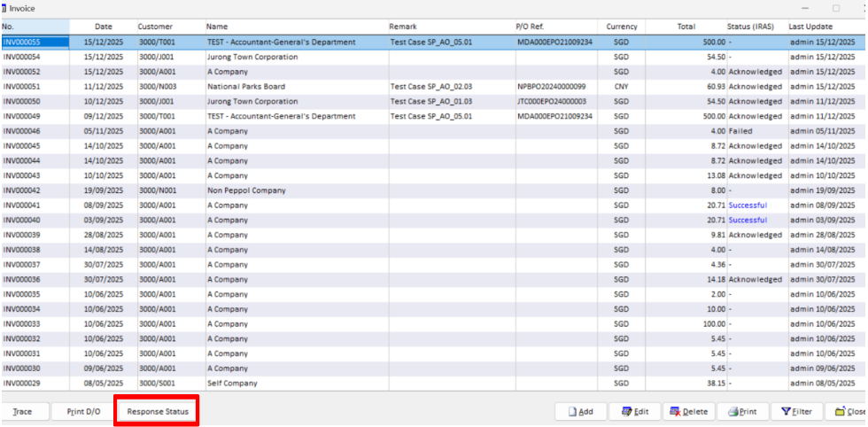Click the Self Company name cell
Image resolution: width=868 pixels, height=427 pixels.
[297, 384]
